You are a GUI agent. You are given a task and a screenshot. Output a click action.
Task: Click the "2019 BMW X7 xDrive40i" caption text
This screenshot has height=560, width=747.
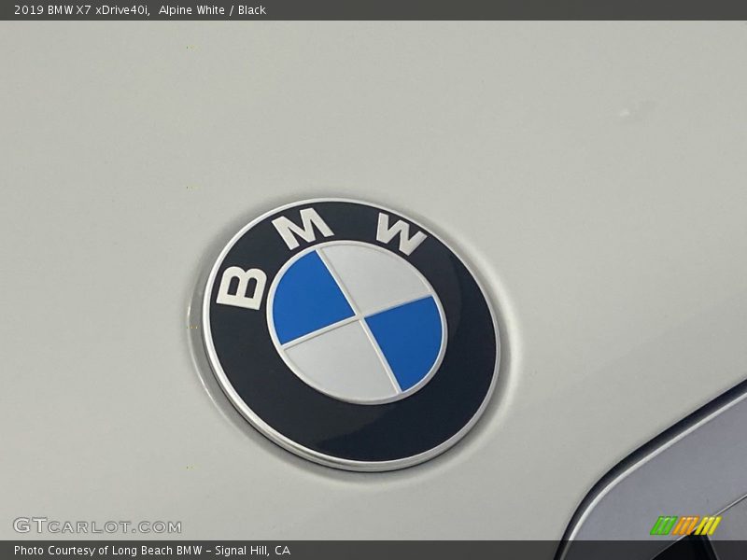coord(82,10)
